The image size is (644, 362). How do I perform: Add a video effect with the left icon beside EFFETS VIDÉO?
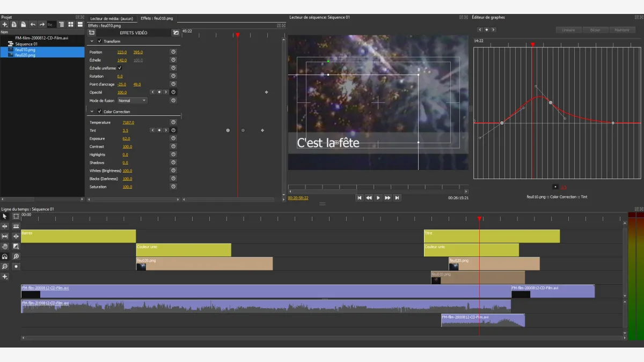(x=92, y=33)
